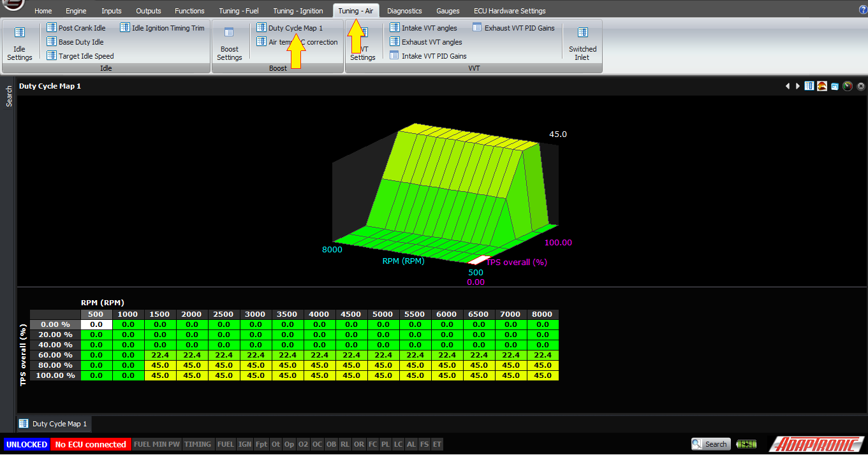The height and width of the screenshot is (455, 868).
Task: Open Exhaust VVT angles table
Action: pos(426,42)
